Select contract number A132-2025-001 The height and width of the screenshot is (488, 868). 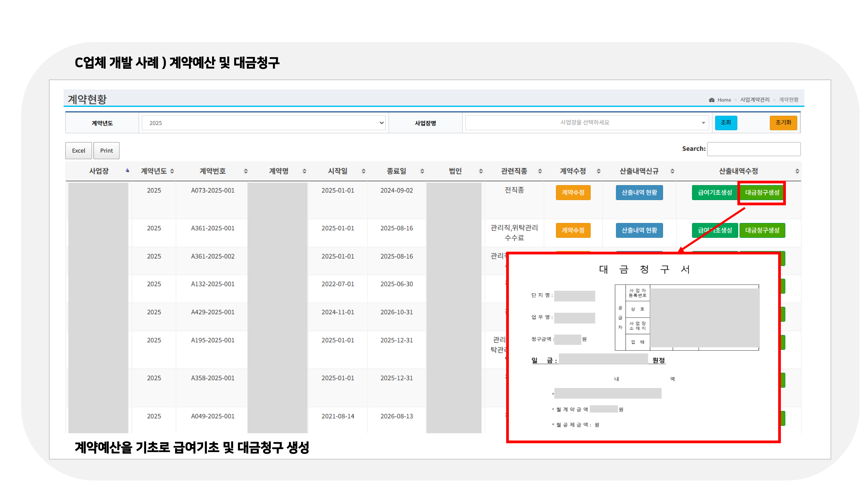213,284
